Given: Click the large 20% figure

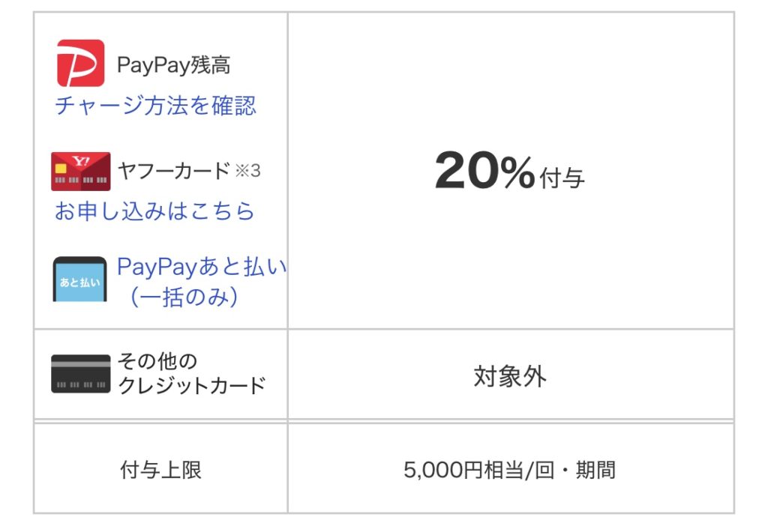Looking at the screenshot, I should click(484, 171).
